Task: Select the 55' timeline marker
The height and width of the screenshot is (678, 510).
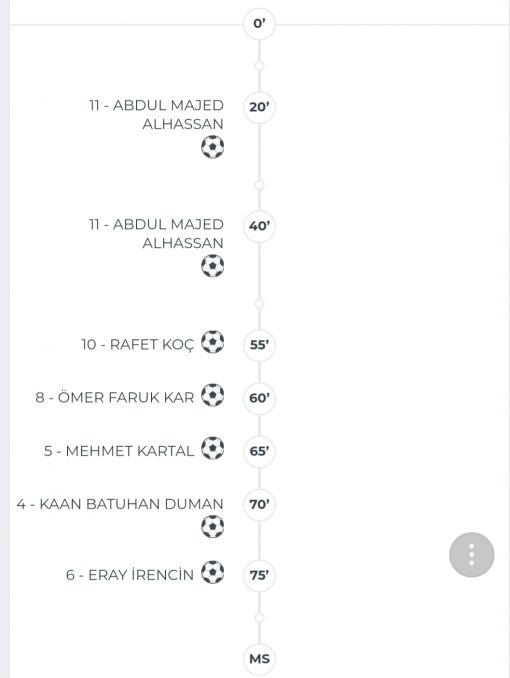Action: tap(259, 345)
